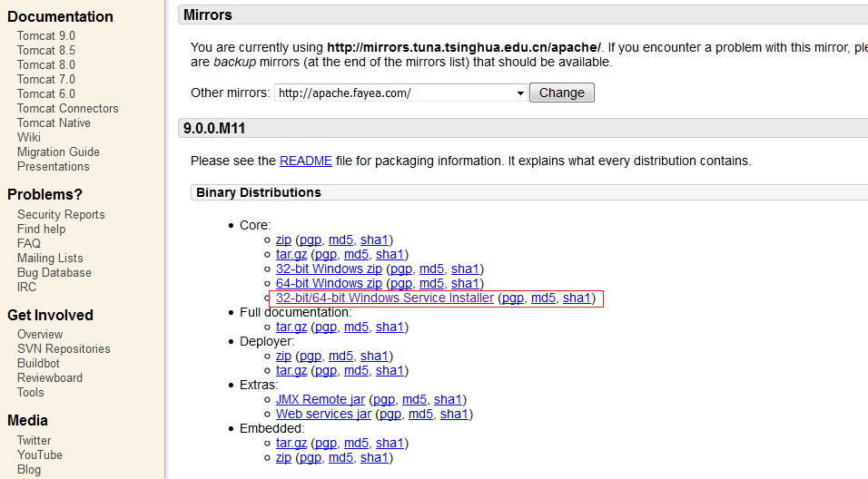Open sha1 for 32-bit Windows zip
Viewport: 868px width, 479px height.
pos(465,269)
